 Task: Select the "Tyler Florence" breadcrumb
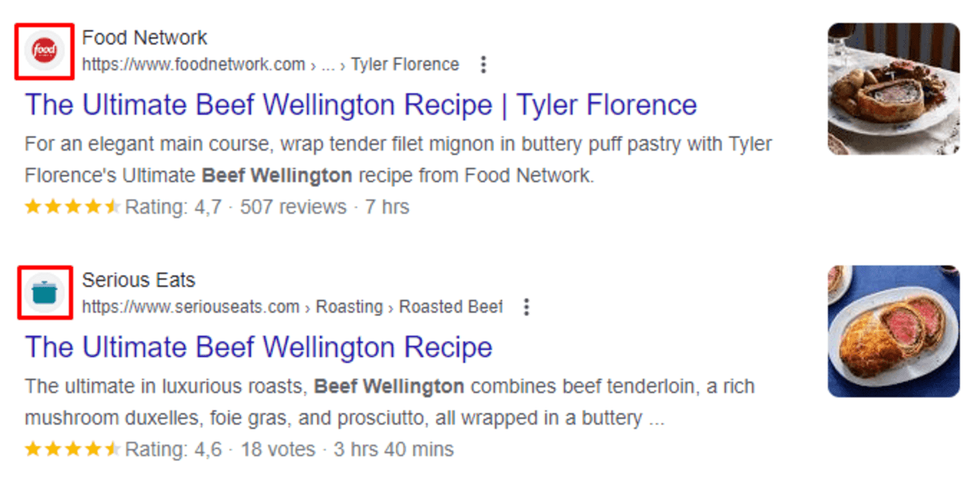pos(405,65)
